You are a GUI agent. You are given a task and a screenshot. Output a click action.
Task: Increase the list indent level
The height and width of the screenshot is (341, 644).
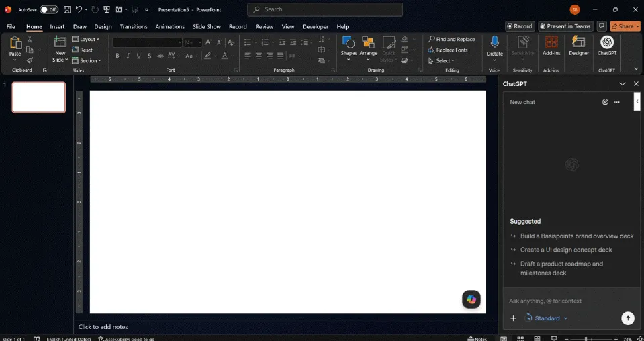point(293,42)
